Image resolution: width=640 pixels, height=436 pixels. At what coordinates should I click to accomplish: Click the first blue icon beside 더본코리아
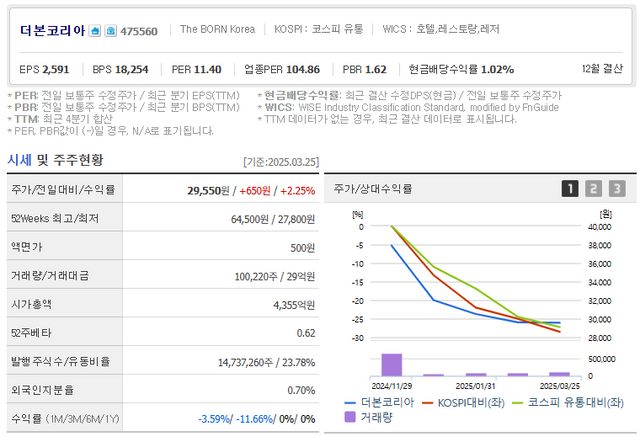tap(94, 31)
